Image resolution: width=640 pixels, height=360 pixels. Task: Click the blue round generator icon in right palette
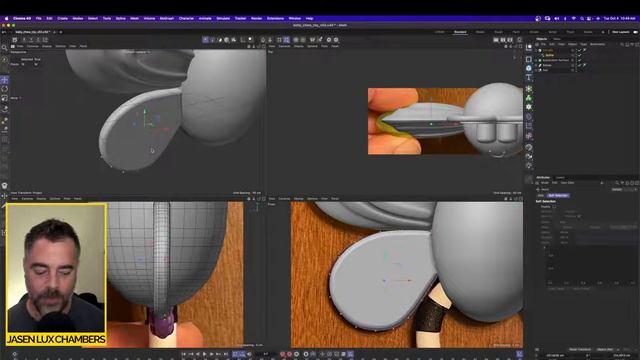coord(529,68)
